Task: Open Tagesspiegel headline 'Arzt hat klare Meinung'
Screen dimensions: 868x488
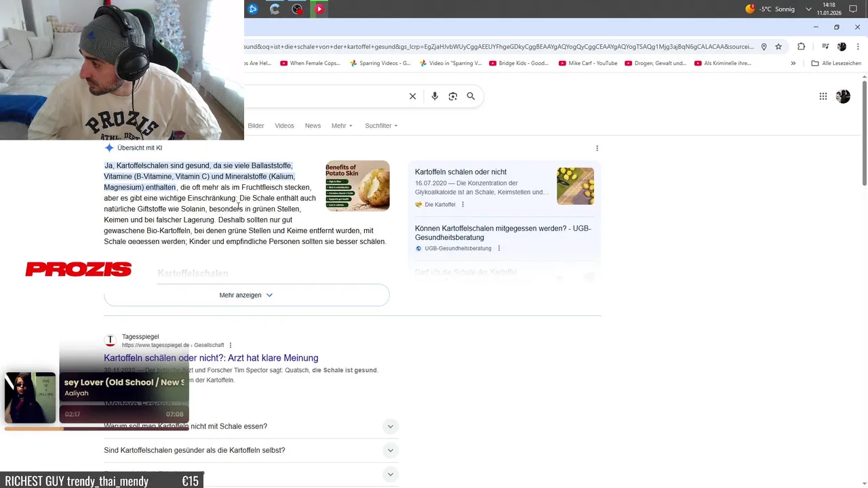Action: 211,358
